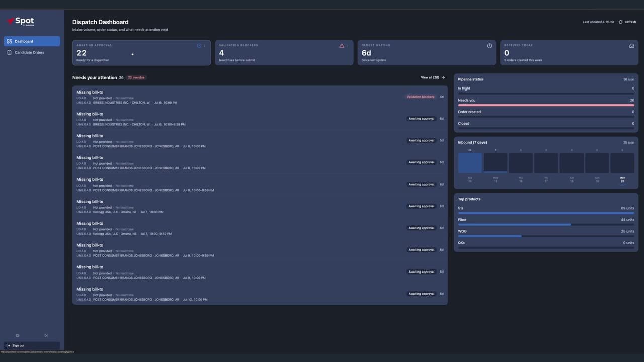
Task: Click the arrow beside View all
Action: pyautogui.click(x=443, y=78)
